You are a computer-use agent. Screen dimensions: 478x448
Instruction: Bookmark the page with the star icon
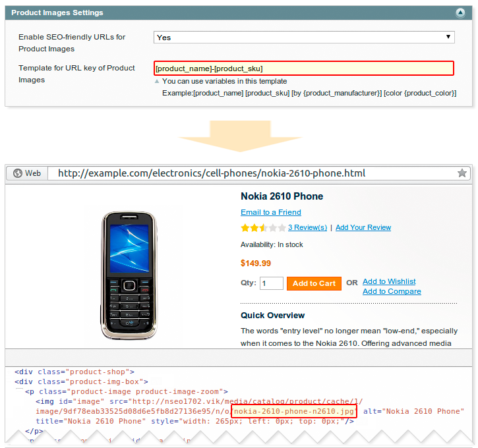[462, 173]
